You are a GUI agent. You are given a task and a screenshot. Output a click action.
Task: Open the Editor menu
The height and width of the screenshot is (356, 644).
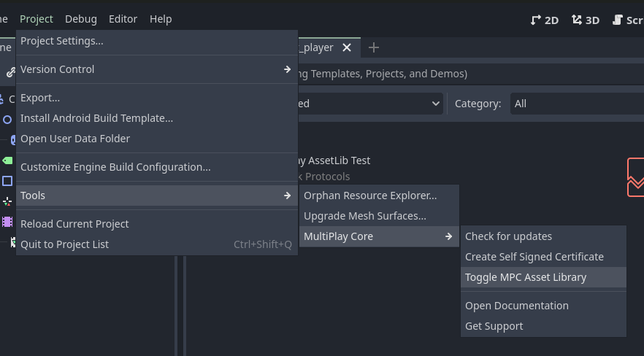click(123, 19)
